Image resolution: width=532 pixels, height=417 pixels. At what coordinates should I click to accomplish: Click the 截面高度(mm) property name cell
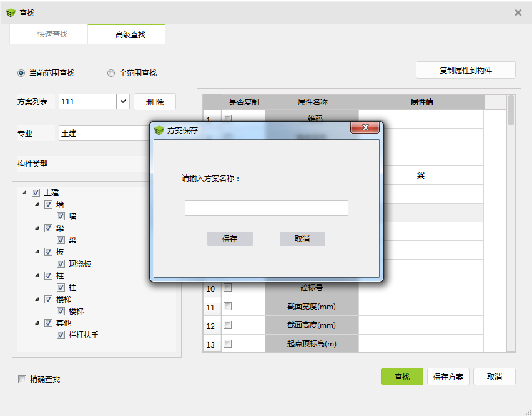312,325
